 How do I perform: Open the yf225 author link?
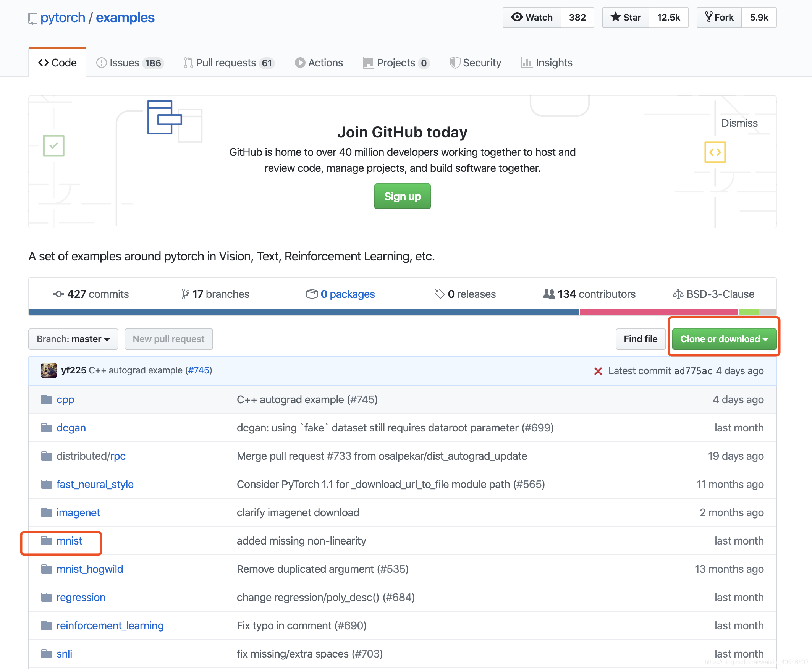click(x=74, y=370)
